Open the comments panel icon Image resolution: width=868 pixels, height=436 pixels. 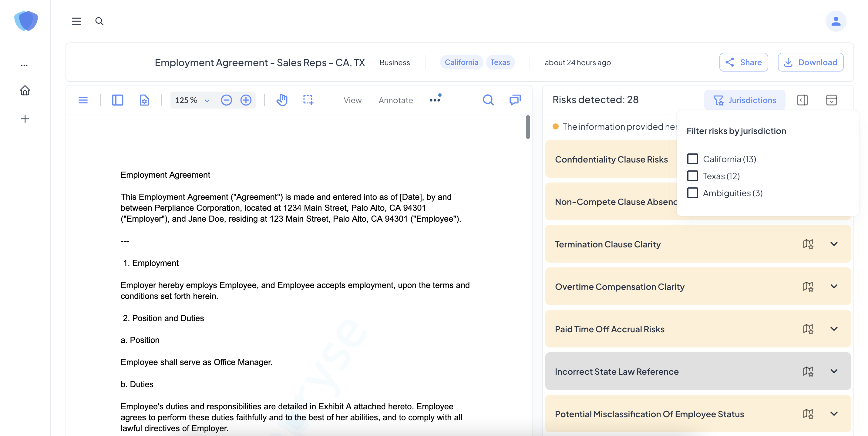click(515, 100)
